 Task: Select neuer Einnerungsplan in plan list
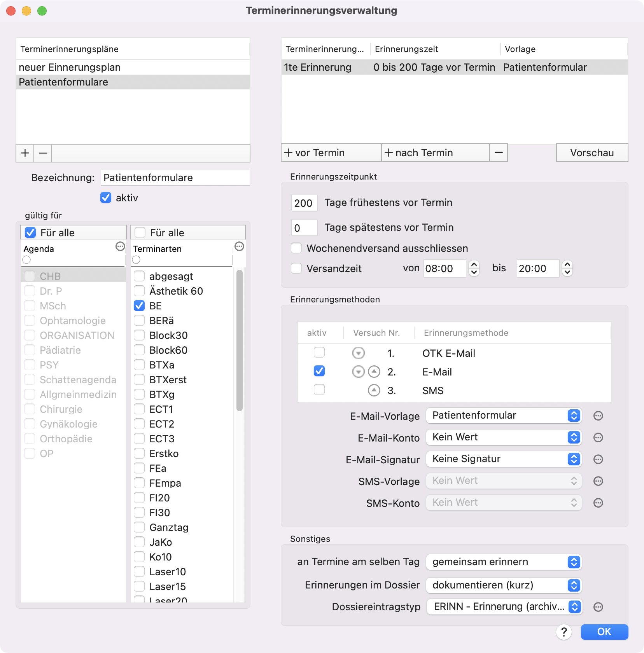(x=133, y=67)
